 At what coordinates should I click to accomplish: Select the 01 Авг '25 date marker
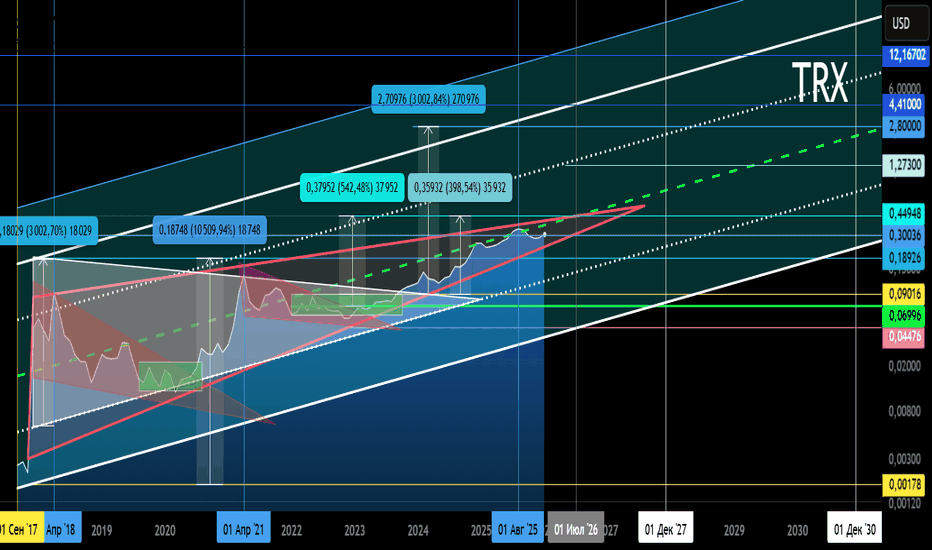(518, 529)
